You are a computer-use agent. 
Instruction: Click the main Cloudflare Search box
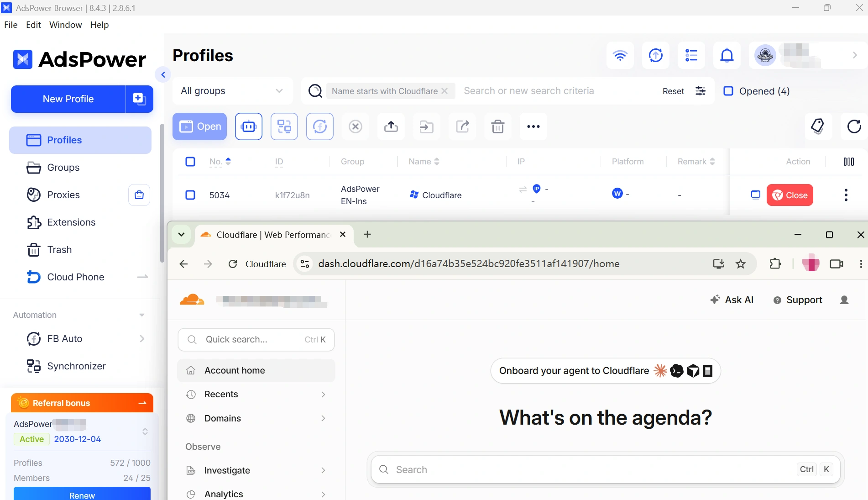coord(606,469)
